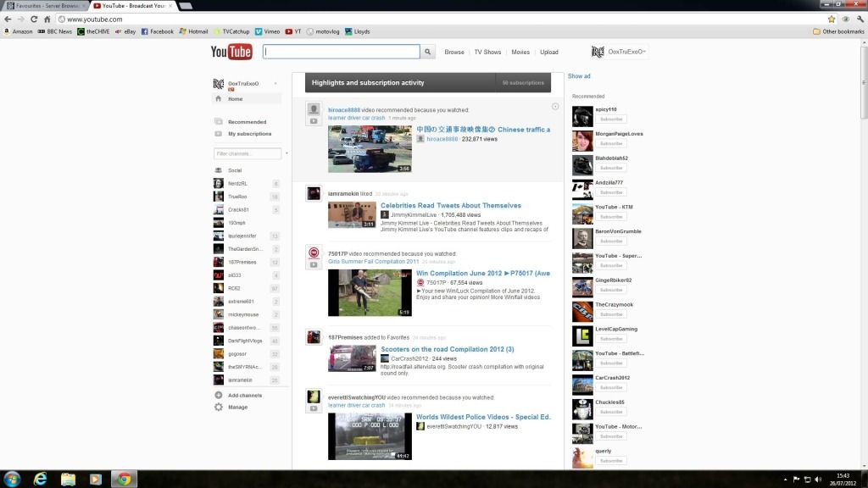Open Chrome wrench settings menu

pyautogui.click(x=858, y=19)
